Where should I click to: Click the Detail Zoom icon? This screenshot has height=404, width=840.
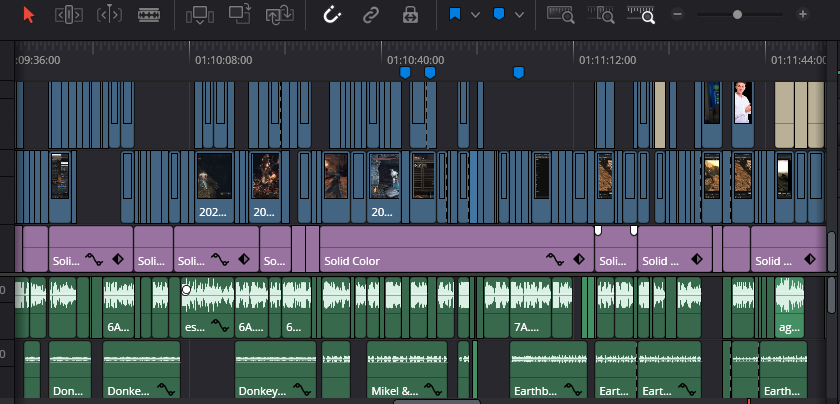point(601,14)
